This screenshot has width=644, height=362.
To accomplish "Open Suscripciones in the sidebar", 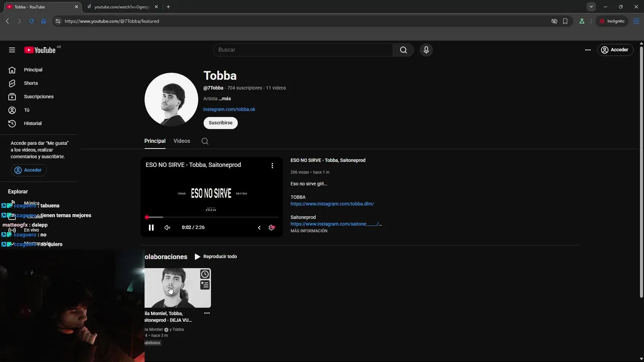I will [x=38, y=97].
